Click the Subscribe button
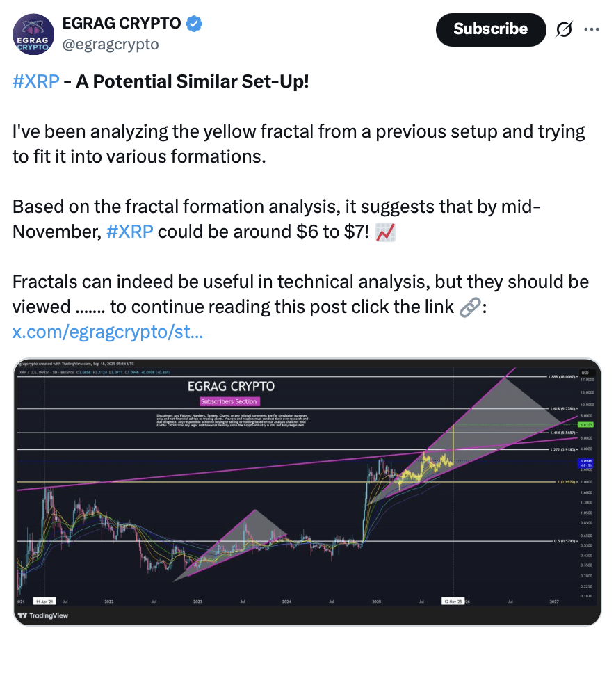The width and height of the screenshot is (616, 676). tap(490, 29)
